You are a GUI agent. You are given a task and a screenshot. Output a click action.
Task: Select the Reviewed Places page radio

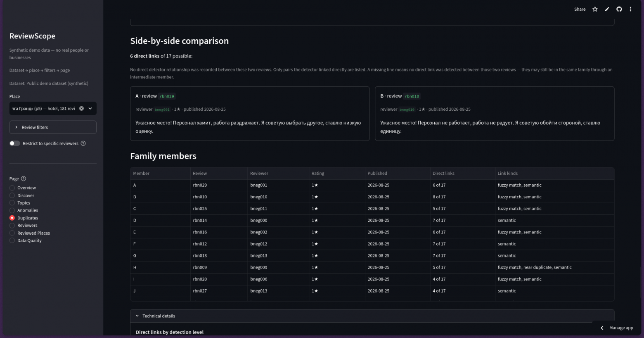12,233
